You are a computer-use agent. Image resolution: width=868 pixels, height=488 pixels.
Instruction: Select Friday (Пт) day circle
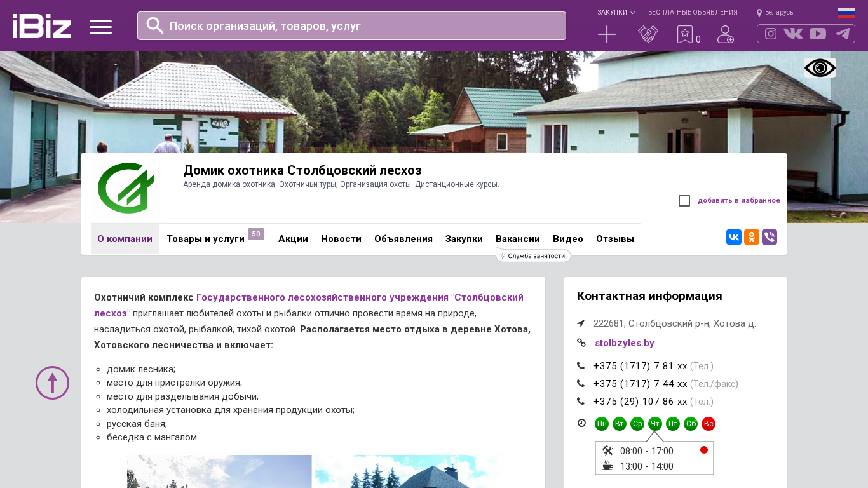673,424
